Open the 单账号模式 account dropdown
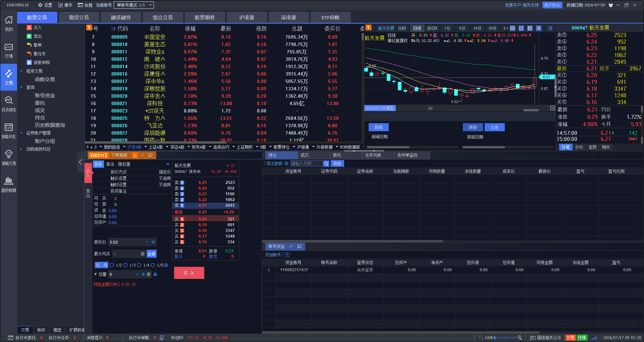The width and height of the screenshot is (644, 342). [133, 5]
